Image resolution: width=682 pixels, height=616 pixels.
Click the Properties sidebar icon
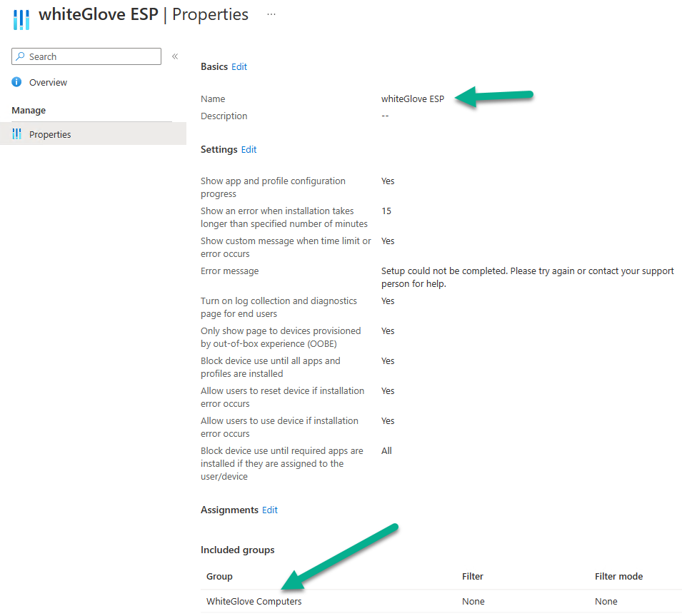pyautogui.click(x=17, y=134)
